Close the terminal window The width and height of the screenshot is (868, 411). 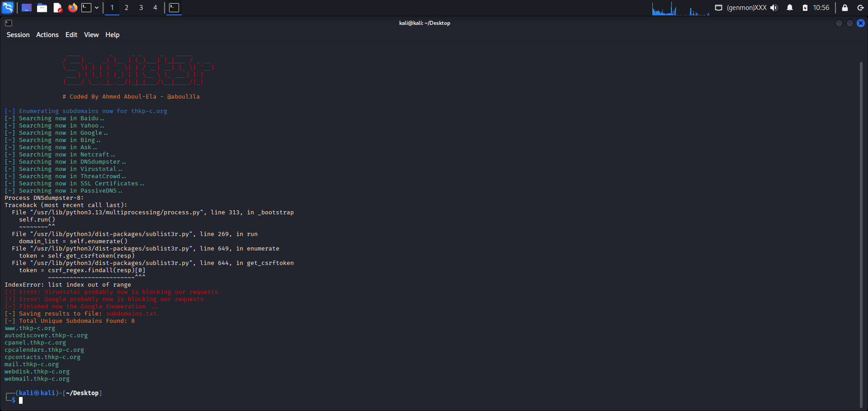tap(861, 23)
